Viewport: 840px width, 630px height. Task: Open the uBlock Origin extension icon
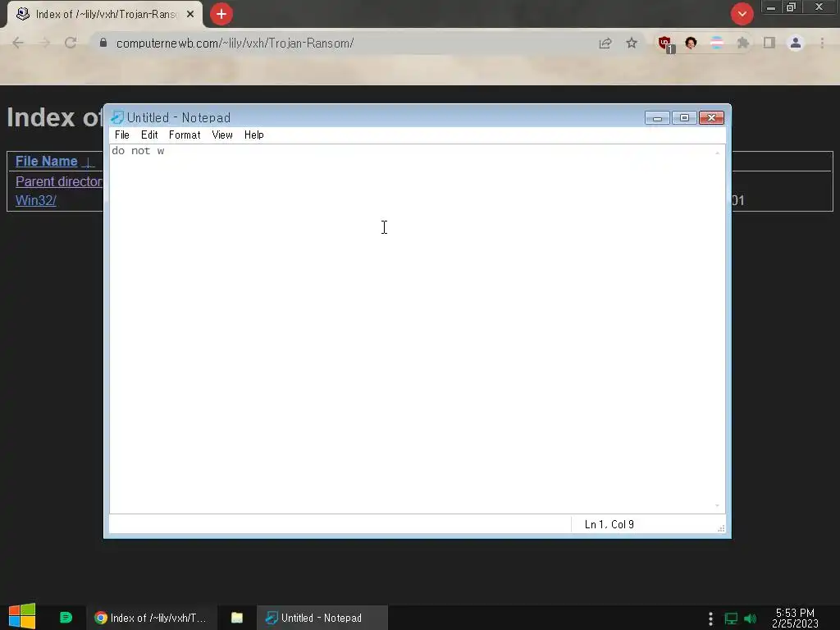pos(665,44)
